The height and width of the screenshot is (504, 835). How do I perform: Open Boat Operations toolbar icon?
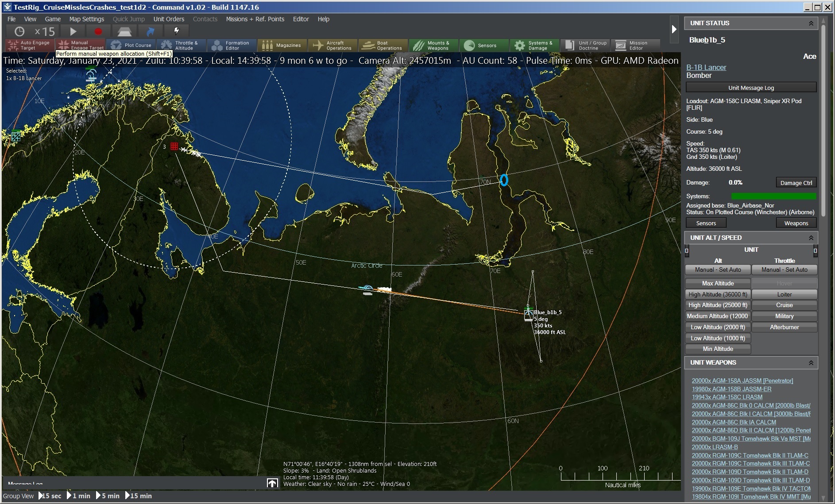click(x=383, y=45)
